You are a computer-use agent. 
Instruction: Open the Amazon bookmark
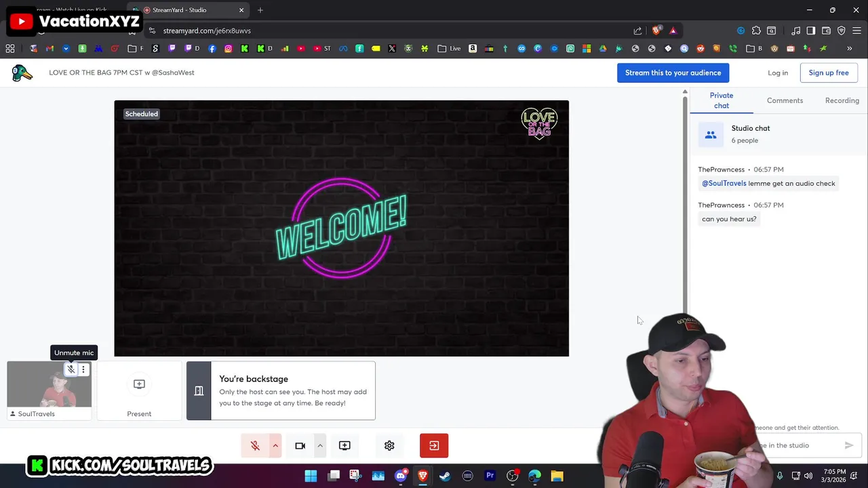point(473,49)
